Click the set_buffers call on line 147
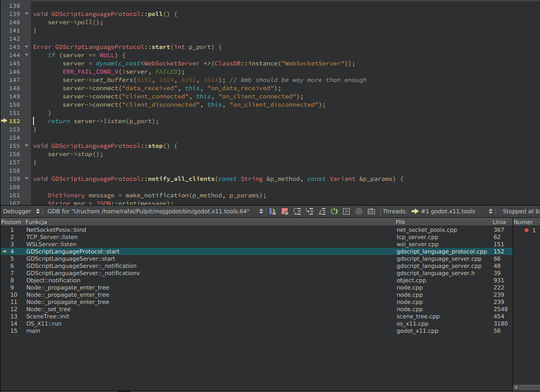The image size is (540, 392). 112,80
